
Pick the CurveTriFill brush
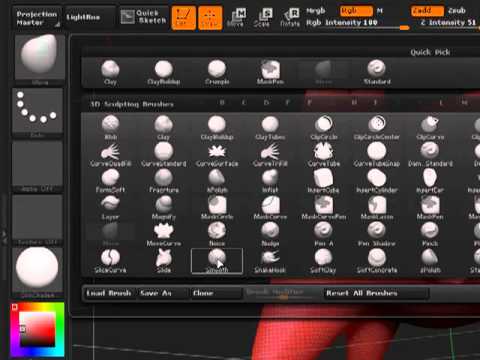coord(270,154)
